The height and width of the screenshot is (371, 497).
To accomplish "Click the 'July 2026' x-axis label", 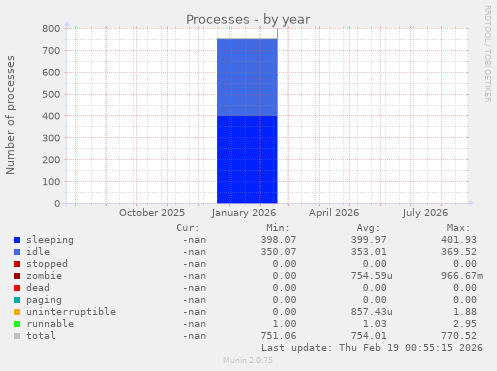I will coord(425,213).
